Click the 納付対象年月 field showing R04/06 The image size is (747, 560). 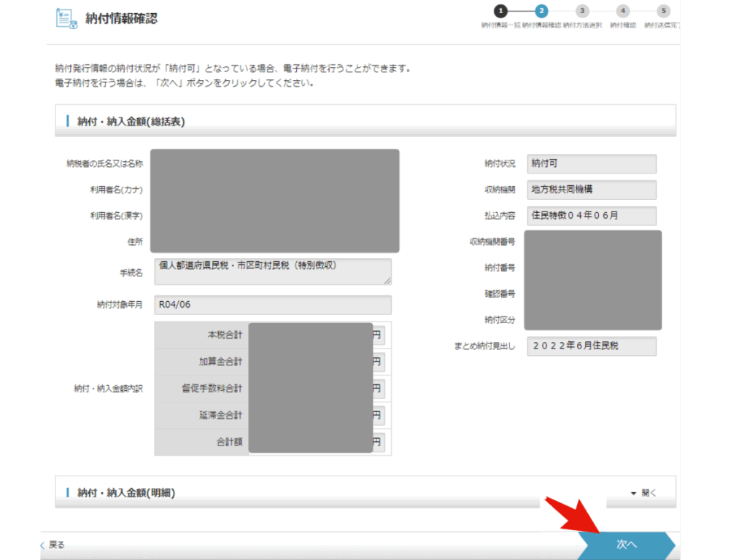[x=272, y=305]
